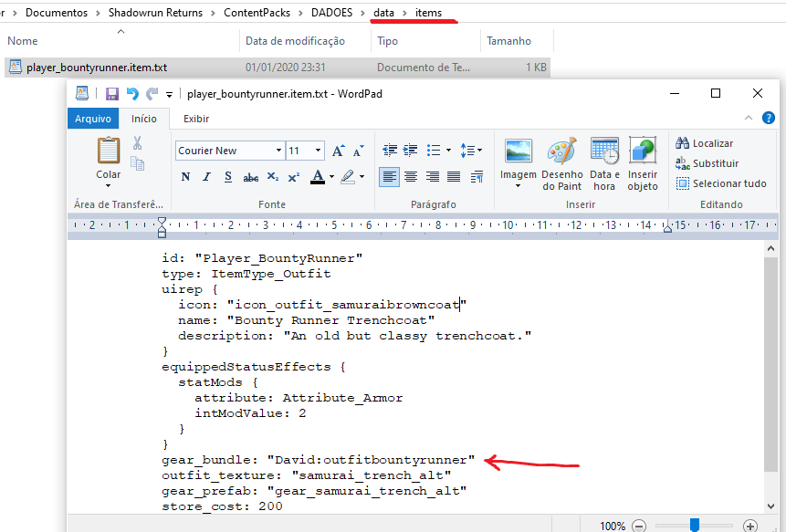Open the list style dropdown arrow
The width and height of the screenshot is (786, 532).
coord(448,150)
